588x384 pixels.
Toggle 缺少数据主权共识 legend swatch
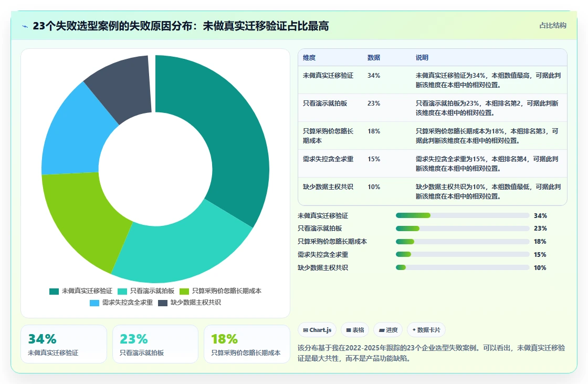click(x=163, y=303)
